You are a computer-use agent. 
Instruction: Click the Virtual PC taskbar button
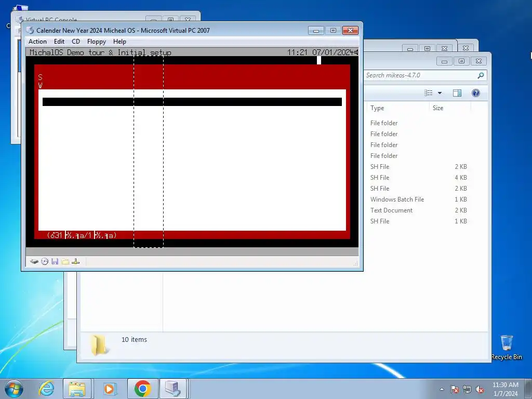click(173, 389)
